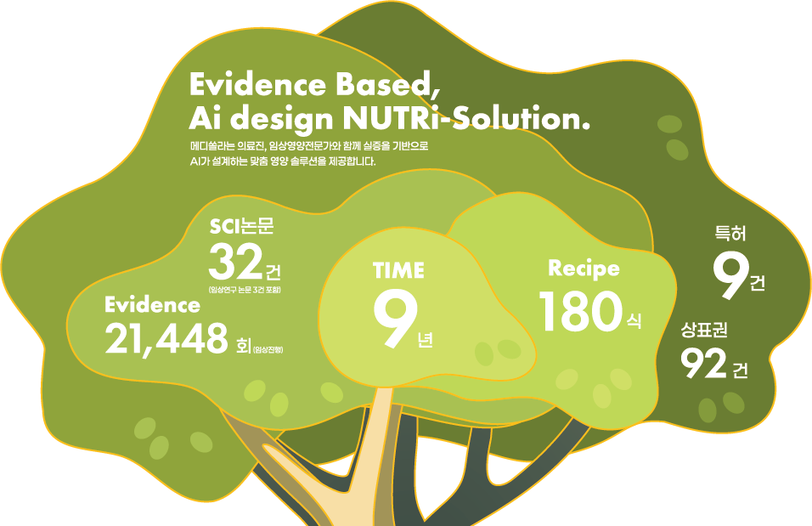Image resolution: width=812 pixels, height=526 pixels.
Task: Click the 'Evidence Based,' headline text
Action: point(314,84)
